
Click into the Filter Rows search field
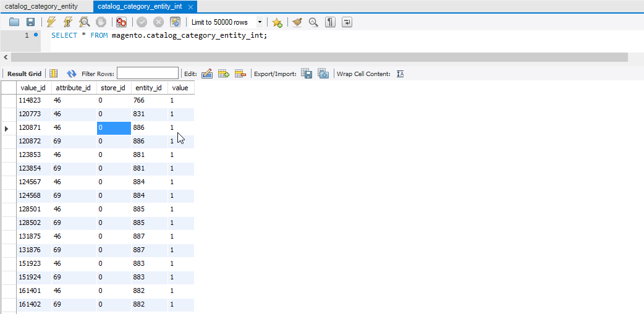coord(147,74)
